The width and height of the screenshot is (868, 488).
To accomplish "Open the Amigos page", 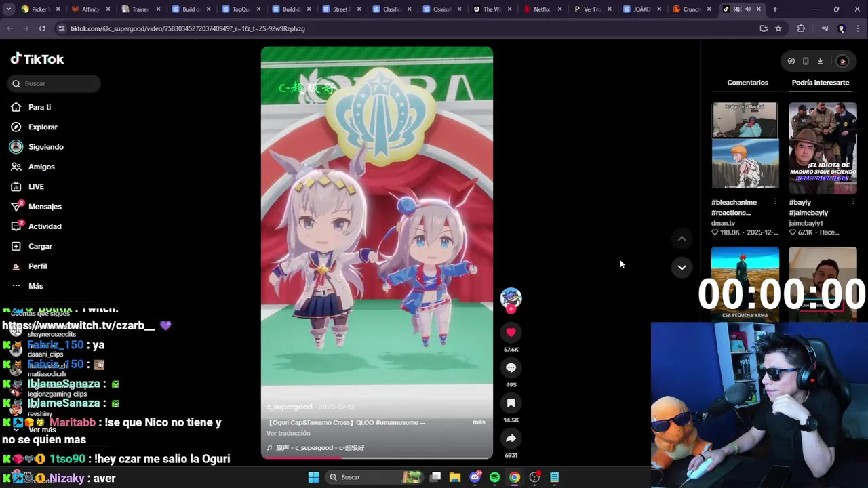I will point(41,167).
